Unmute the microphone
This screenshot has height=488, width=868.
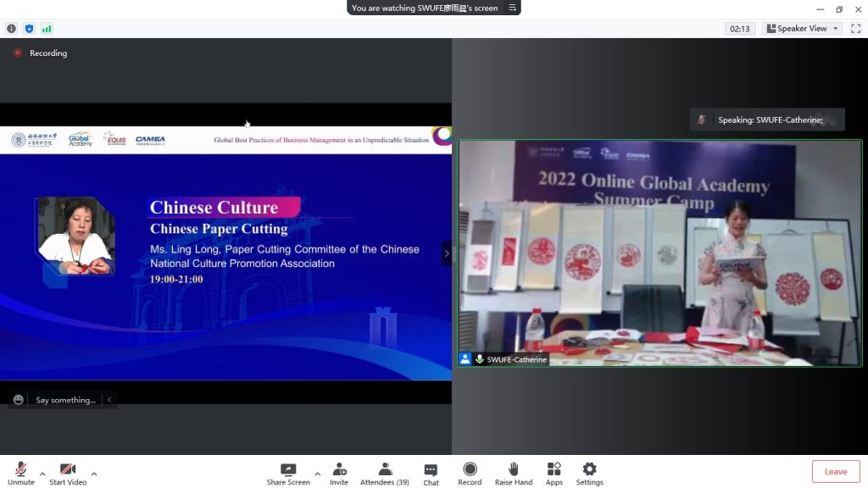(x=21, y=473)
